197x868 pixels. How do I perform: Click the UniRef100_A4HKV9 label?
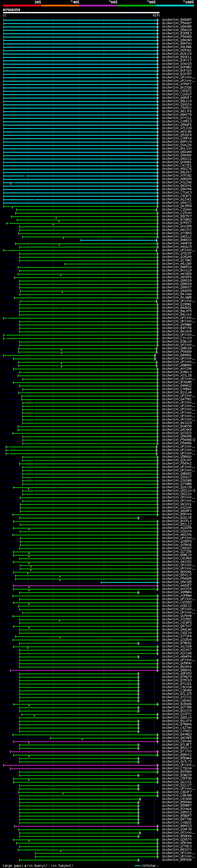177,243
